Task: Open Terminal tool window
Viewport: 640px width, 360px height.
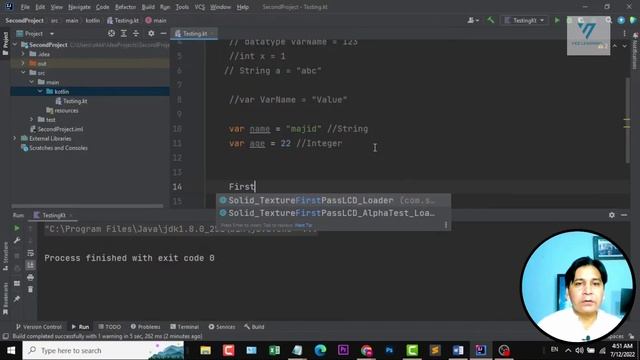Action: click(184, 327)
